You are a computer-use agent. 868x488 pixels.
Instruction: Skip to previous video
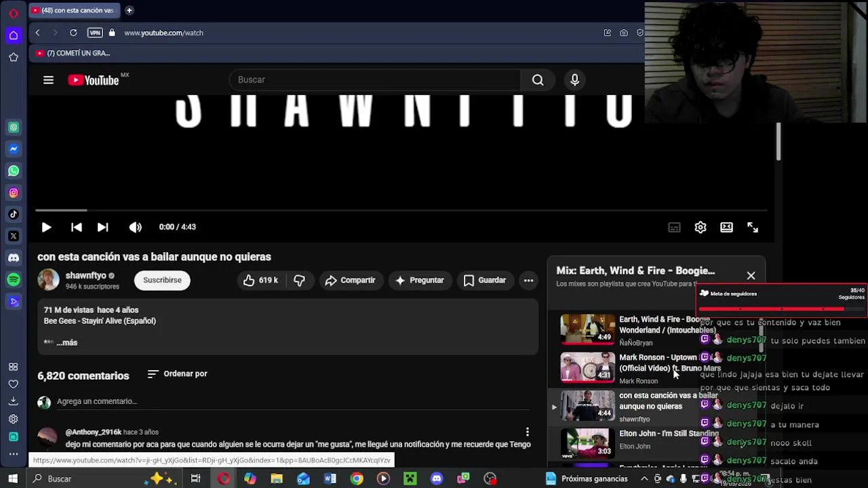[76, 227]
